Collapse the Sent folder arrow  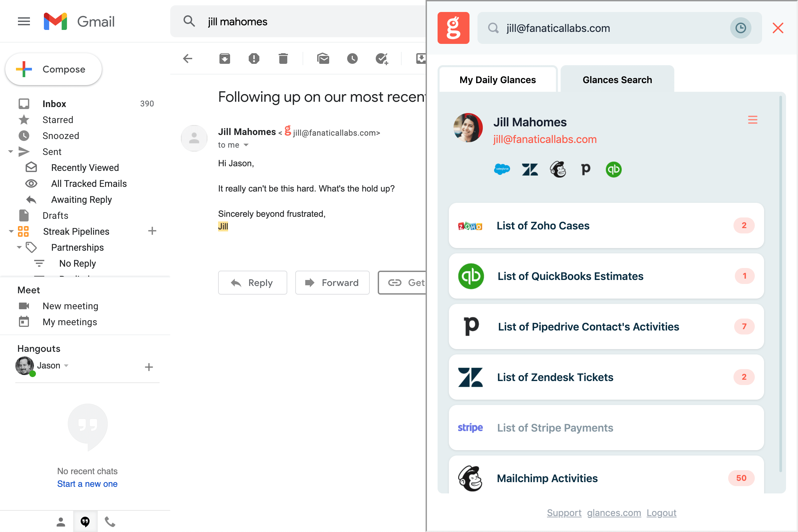pyautogui.click(x=11, y=152)
